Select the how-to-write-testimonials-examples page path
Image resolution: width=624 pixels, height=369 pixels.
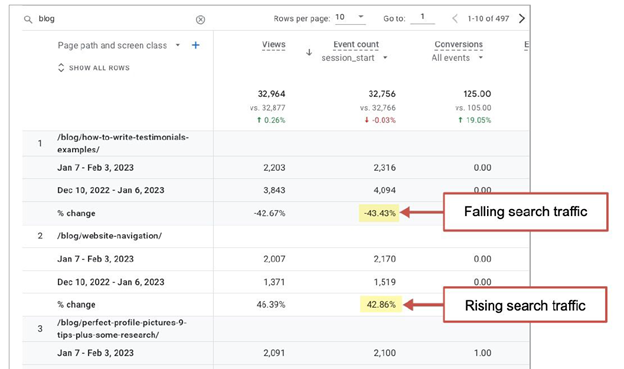click(x=123, y=143)
